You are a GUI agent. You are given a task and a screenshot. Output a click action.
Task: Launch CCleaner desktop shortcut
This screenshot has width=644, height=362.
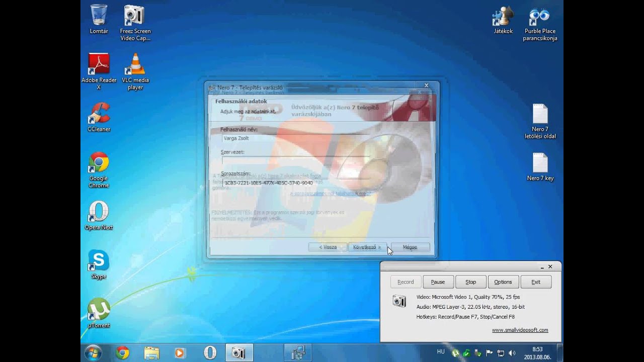click(x=99, y=114)
